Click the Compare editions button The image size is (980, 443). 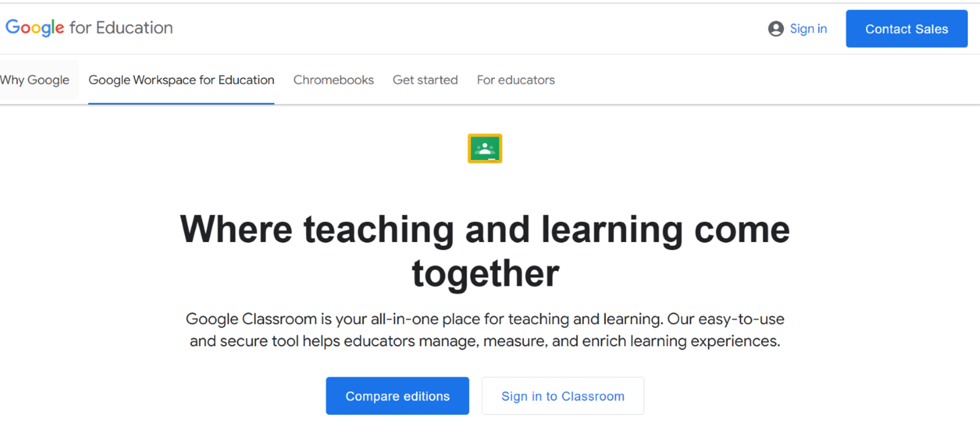point(397,396)
